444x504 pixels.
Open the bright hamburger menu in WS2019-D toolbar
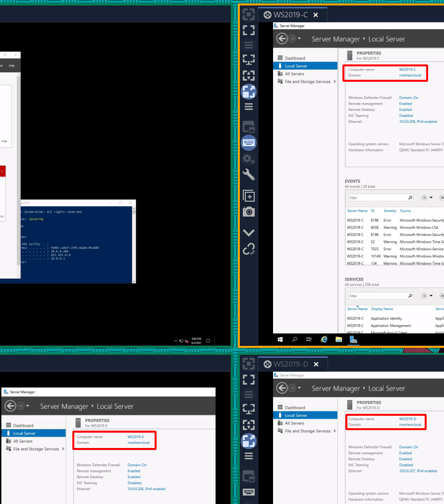249,456
